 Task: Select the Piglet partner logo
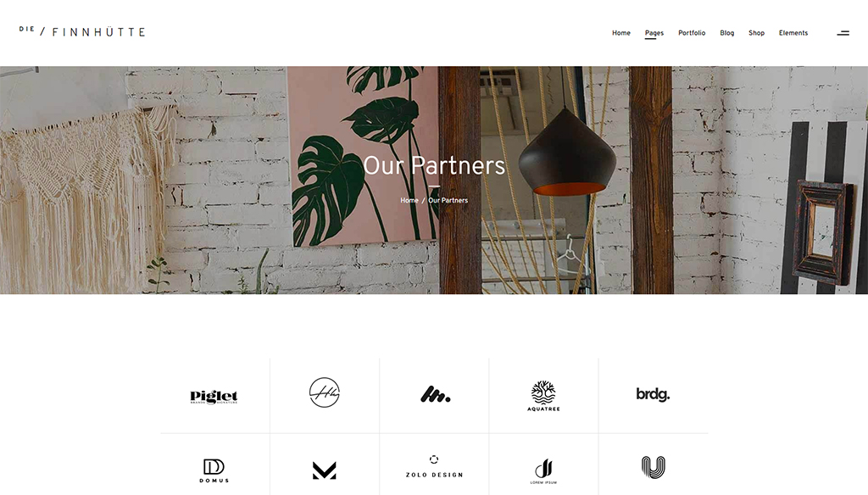(x=214, y=397)
